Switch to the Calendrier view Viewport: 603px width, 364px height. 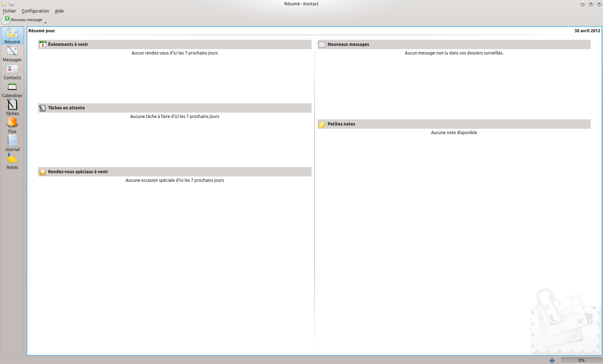point(12,90)
